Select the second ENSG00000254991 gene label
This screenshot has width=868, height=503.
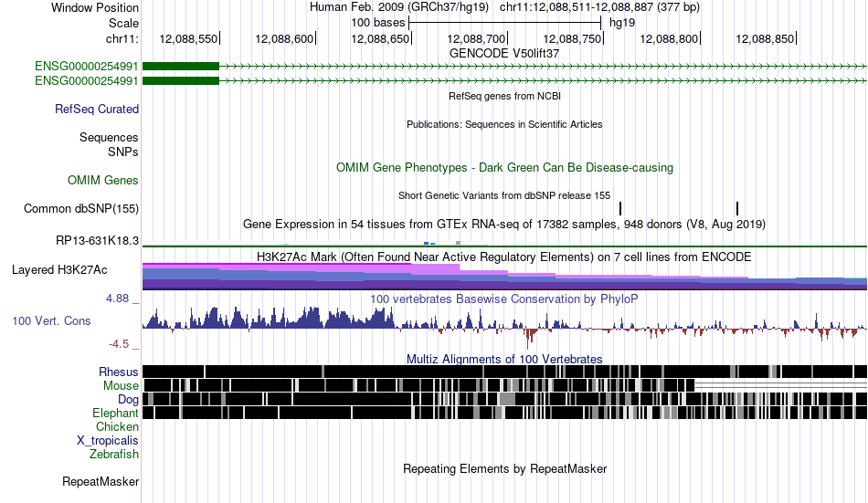tap(87, 80)
